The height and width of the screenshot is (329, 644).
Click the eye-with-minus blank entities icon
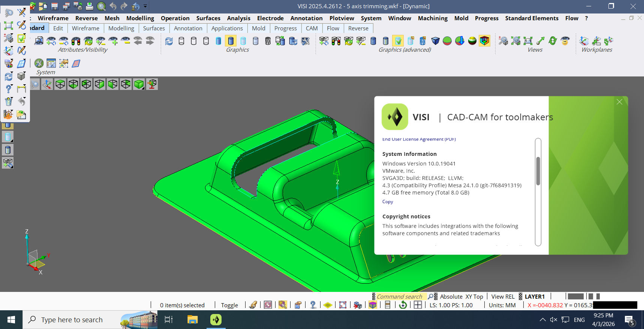click(126, 41)
